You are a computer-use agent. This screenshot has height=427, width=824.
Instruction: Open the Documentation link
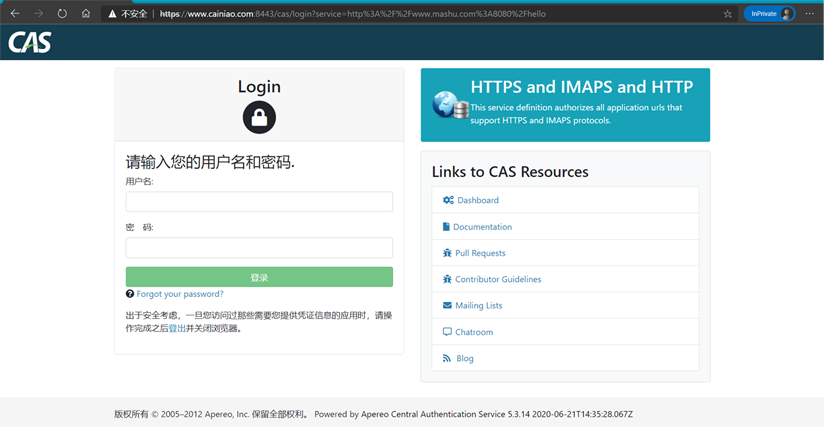482,227
